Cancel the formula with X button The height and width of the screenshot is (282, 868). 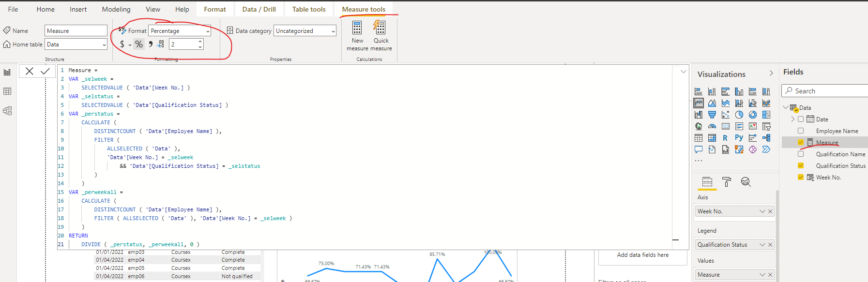30,71
